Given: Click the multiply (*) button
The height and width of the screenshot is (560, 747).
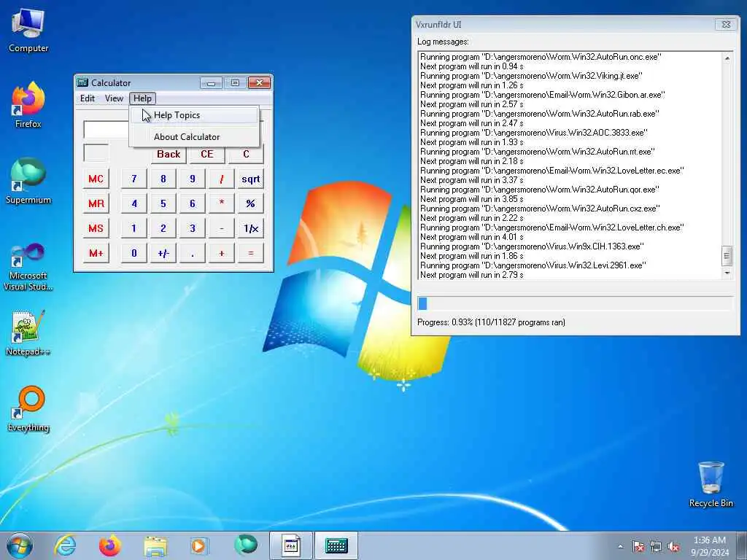Looking at the screenshot, I should pyautogui.click(x=222, y=204).
